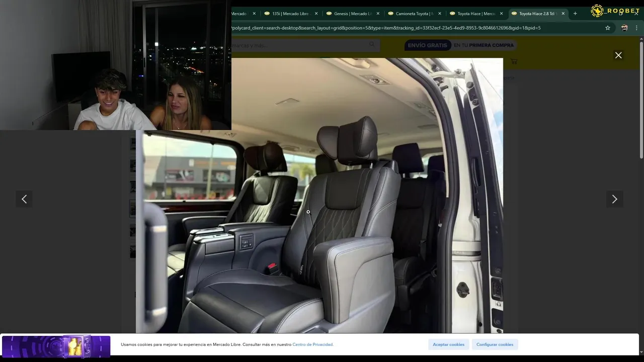The image size is (644, 362).
Task: Close the photo gallery overlay
Action: click(618, 55)
